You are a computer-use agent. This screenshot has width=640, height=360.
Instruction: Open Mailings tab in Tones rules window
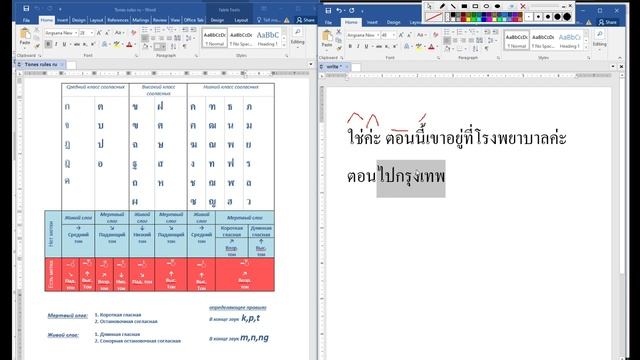[x=140, y=20]
